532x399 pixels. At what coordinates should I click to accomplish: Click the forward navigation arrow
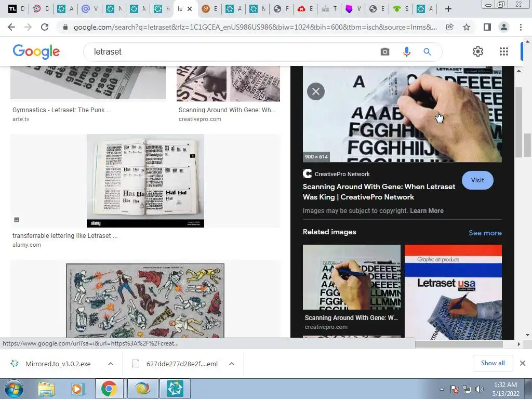point(28,27)
